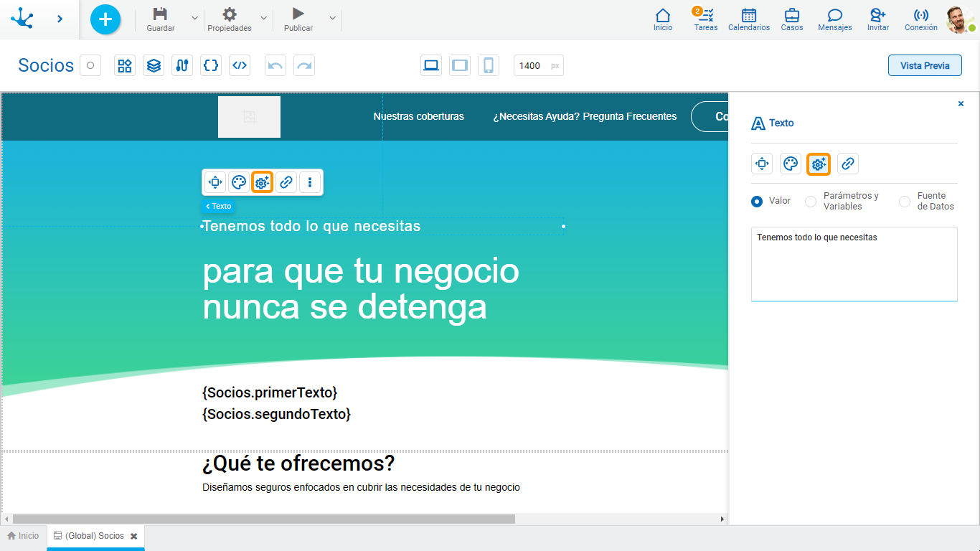Switch to mobile phone view
Image resolution: width=980 pixels, height=551 pixels.
[489, 65]
